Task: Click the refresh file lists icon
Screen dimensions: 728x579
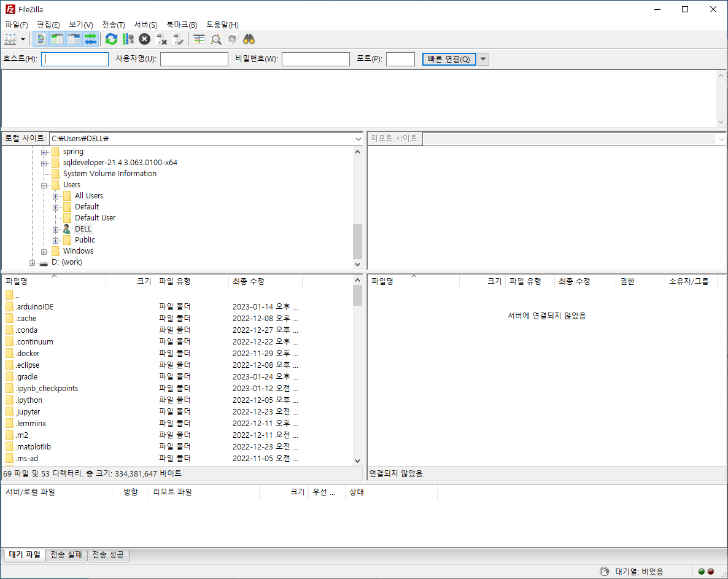Action: pyautogui.click(x=112, y=39)
